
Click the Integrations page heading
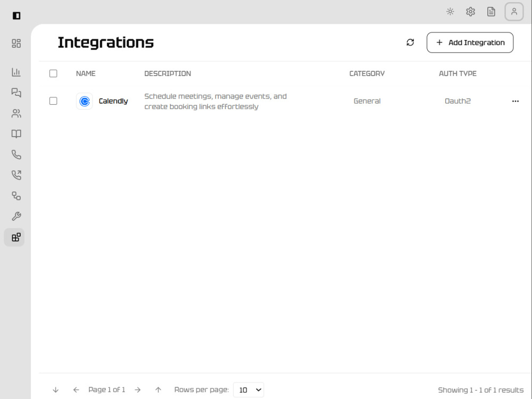coord(105,43)
